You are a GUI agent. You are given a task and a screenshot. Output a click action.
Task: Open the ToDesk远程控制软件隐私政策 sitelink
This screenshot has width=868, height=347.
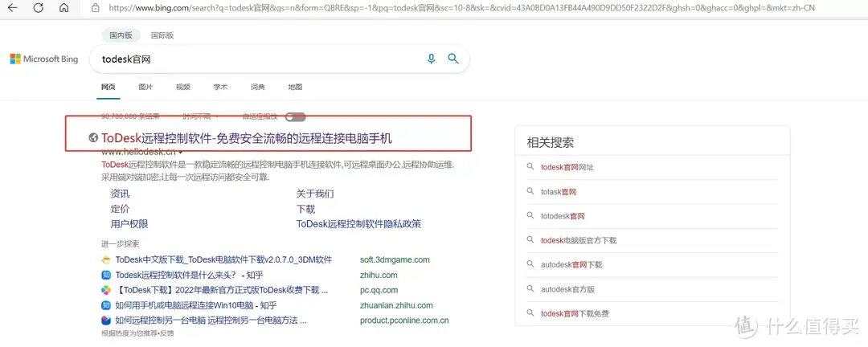pos(358,223)
